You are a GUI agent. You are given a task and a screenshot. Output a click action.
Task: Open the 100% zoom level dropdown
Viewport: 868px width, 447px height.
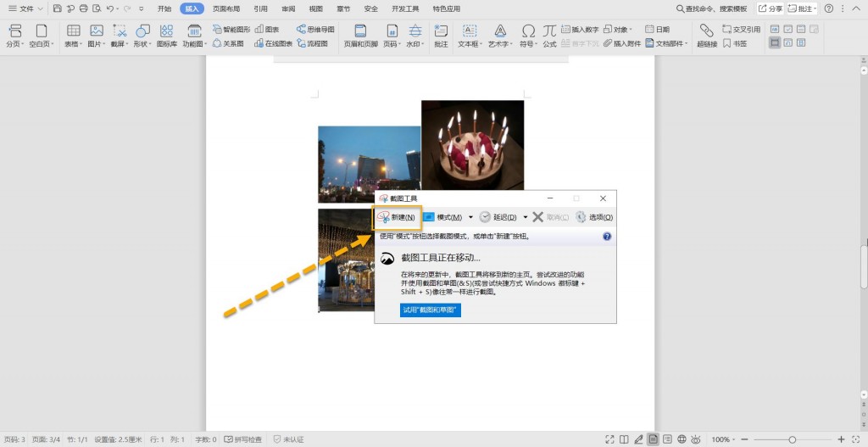(x=736, y=439)
